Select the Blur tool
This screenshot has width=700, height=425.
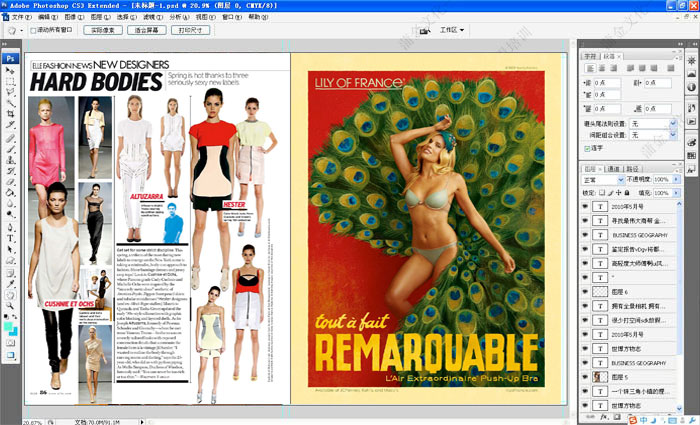tap(10, 204)
